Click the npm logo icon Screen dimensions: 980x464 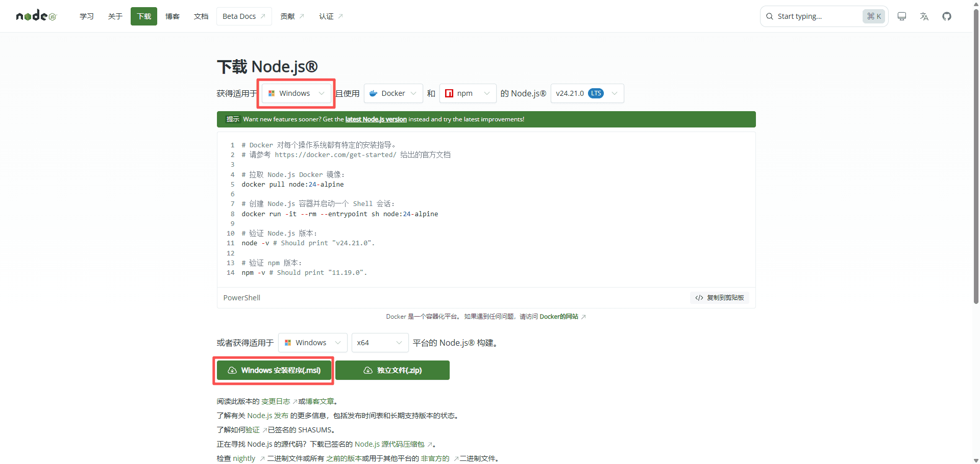tap(449, 93)
